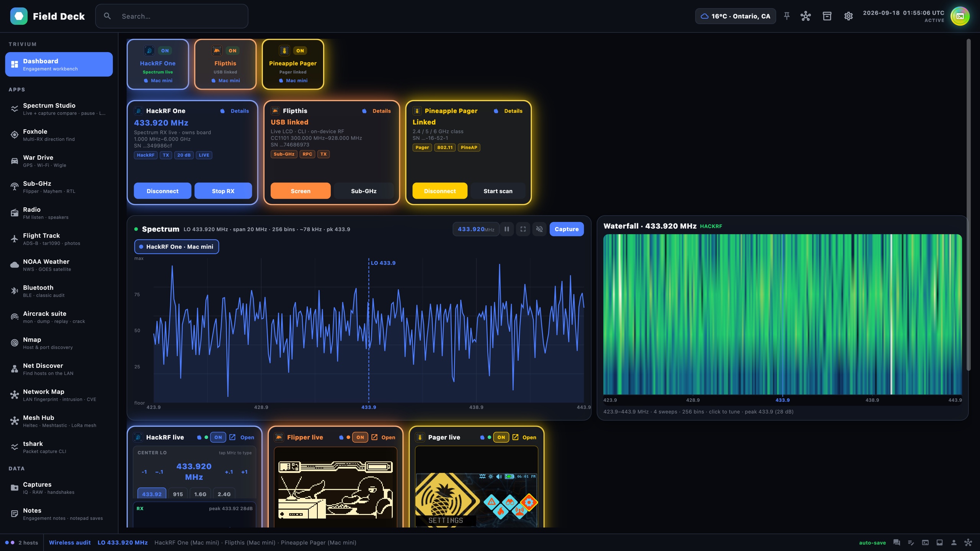980x551 pixels.
Task: Click the Mesh Hub icon in sidebar
Action: click(15, 421)
